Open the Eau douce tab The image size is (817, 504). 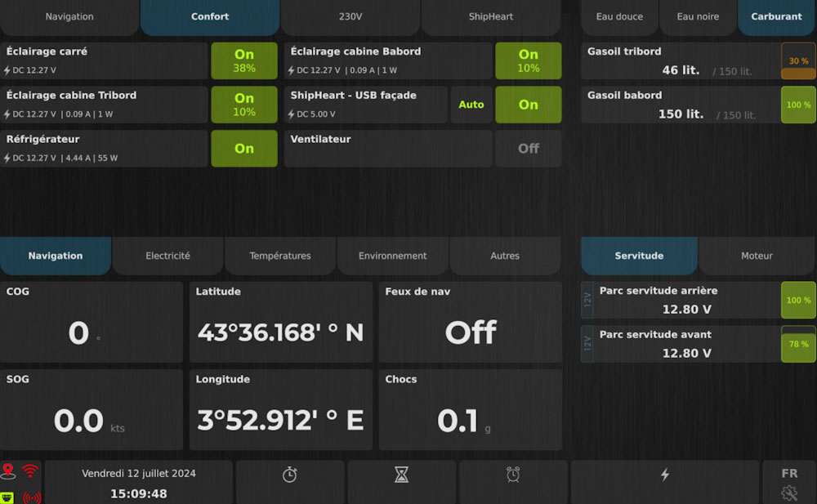coord(619,16)
